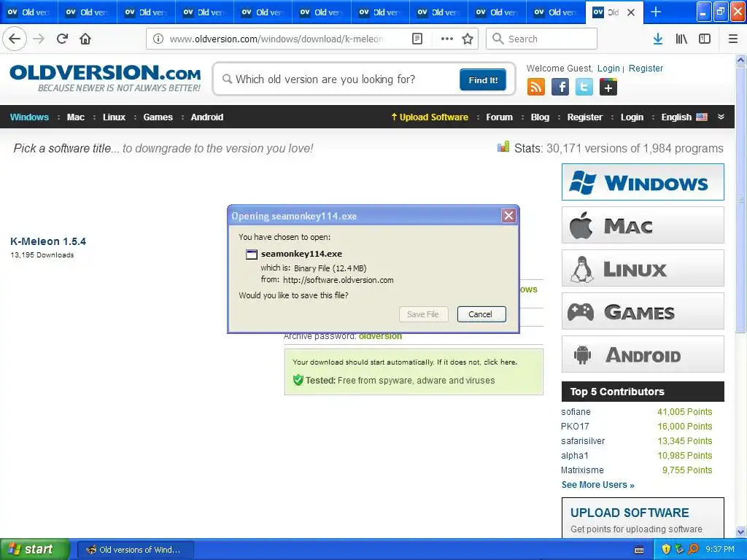The height and width of the screenshot is (560, 747).
Task: Click the URL address bar
Action: click(x=277, y=39)
